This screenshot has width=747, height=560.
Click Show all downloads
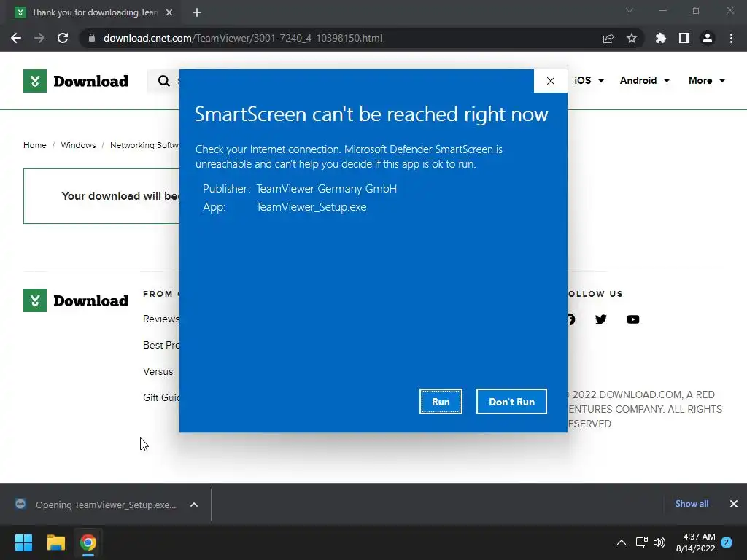692,504
